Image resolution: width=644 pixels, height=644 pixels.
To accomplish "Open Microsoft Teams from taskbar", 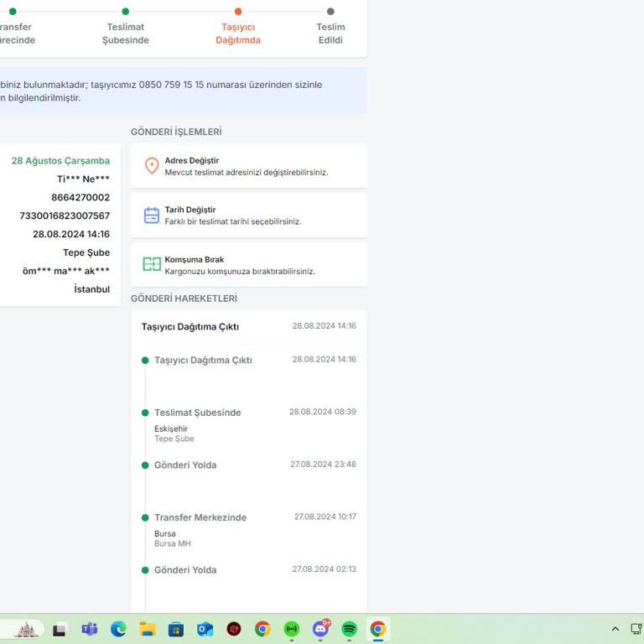I will 89,629.
